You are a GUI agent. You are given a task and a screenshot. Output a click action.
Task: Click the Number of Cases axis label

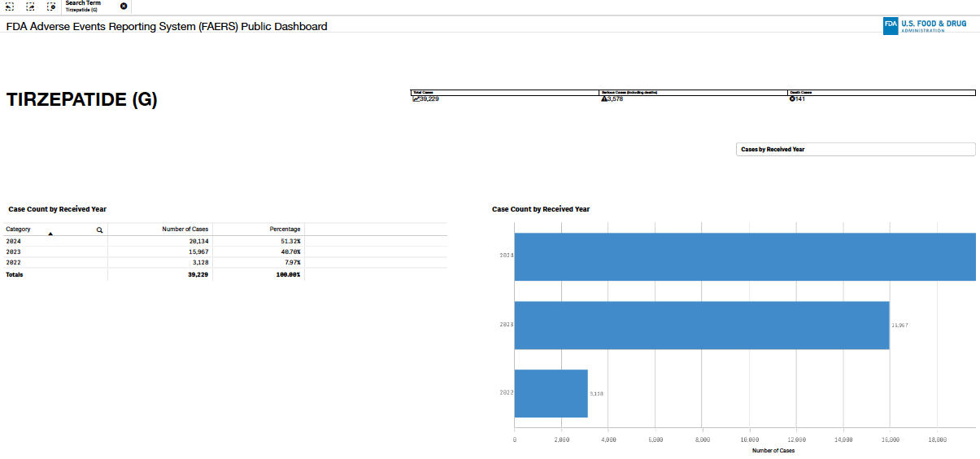click(x=773, y=450)
